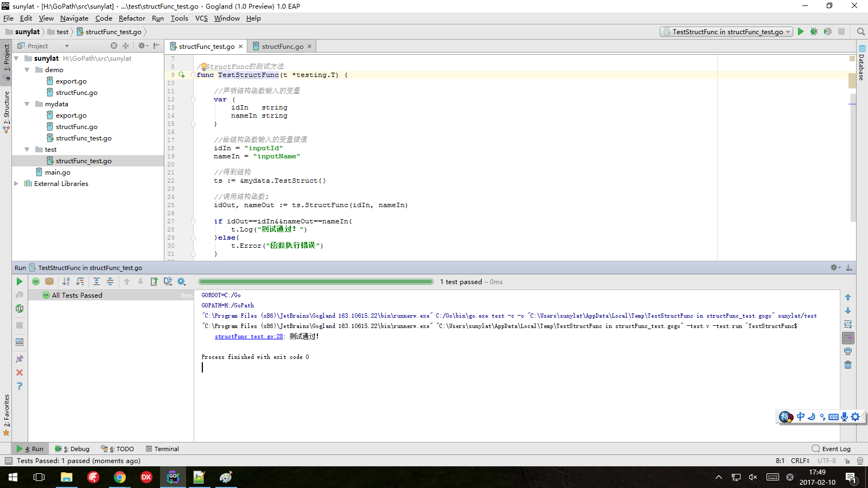Hide the Project panel
Image resolution: width=868 pixels, height=488 pixels.
click(x=156, y=46)
